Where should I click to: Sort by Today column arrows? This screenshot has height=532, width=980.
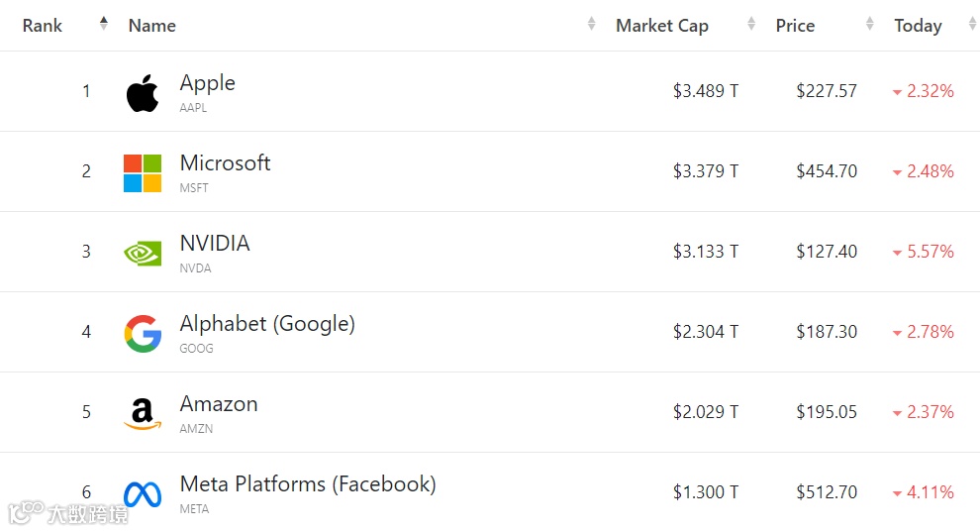pyautogui.click(x=972, y=24)
